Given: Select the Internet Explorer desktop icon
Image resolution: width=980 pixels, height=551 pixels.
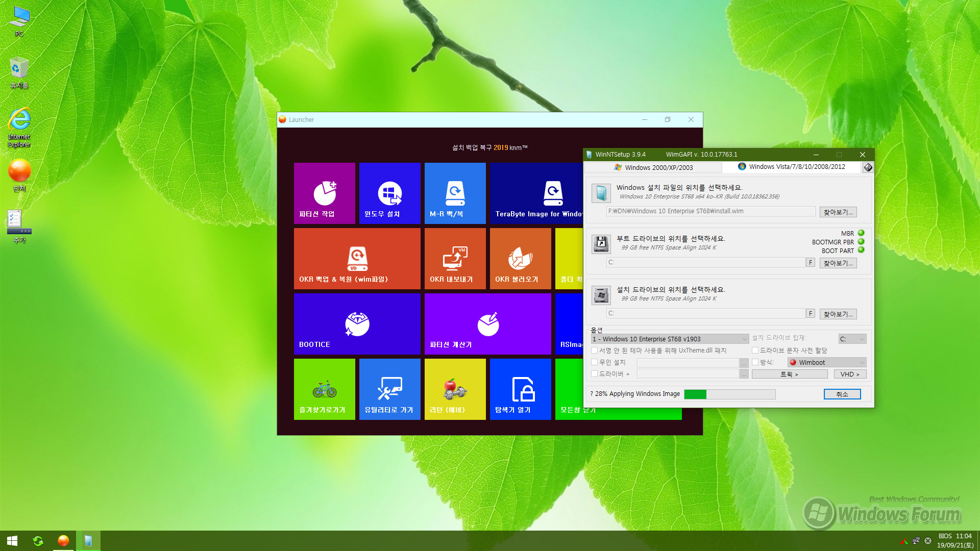Looking at the screenshot, I should tap(19, 128).
